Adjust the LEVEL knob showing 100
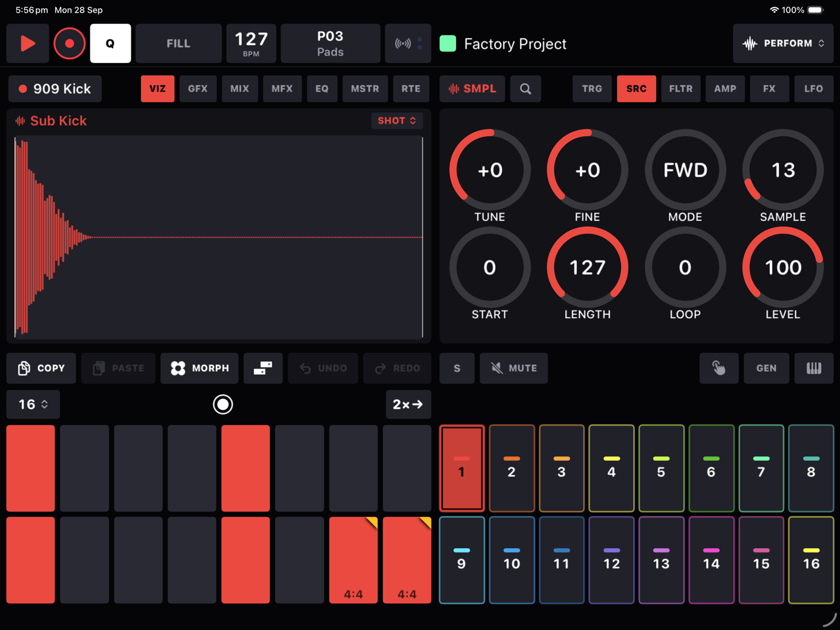The image size is (840, 630). tap(783, 267)
